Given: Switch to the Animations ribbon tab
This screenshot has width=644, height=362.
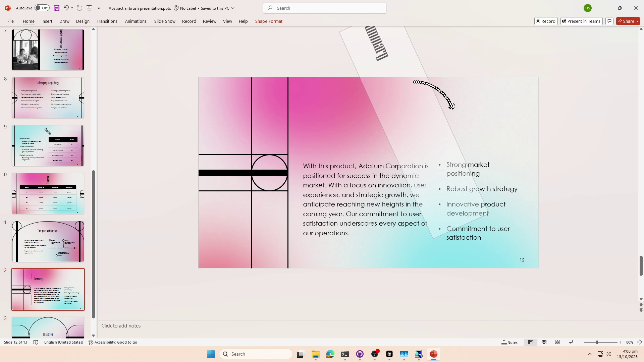Looking at the screenshot, I should click(136, 21).
